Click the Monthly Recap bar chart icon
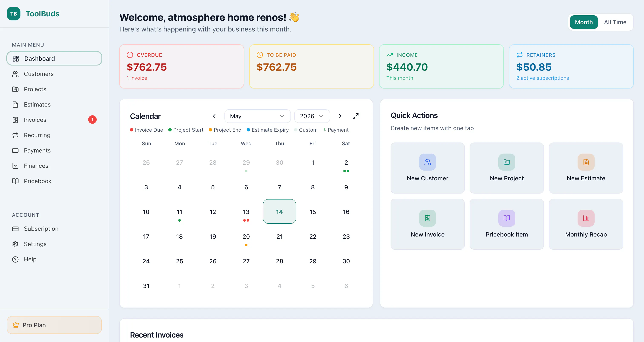 coord(586,218)
